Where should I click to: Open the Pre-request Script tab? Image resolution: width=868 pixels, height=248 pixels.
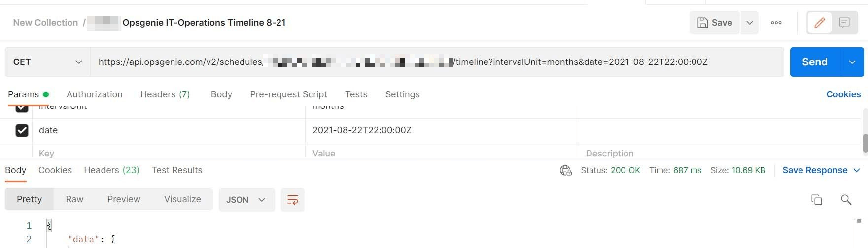[x=288, y=94]
